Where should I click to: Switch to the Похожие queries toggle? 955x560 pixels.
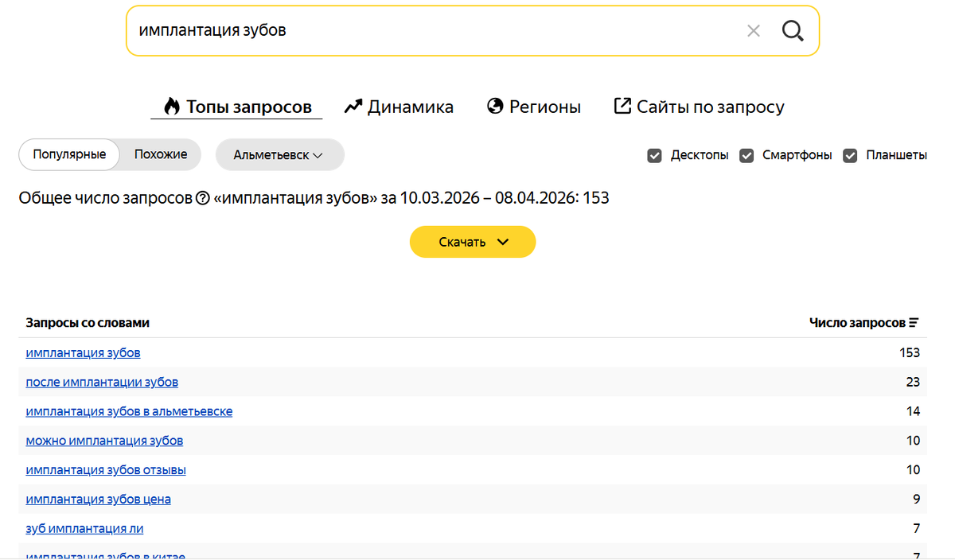coord(161,154)
